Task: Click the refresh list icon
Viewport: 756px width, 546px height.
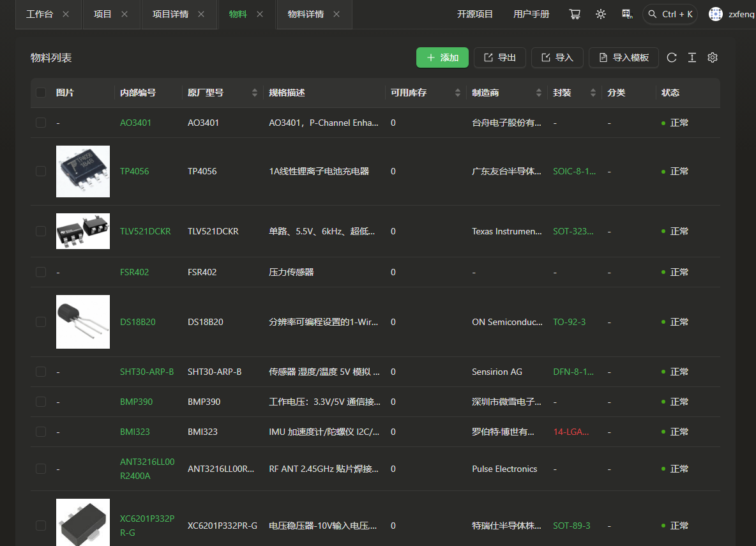Action: click(x=672, y=57)
